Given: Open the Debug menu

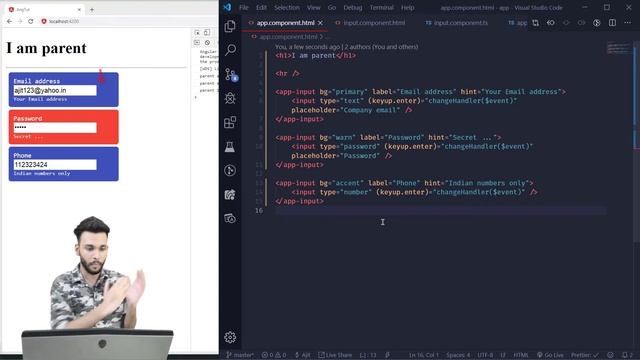Looking at the screenshot, I should (x=353, y=7).
